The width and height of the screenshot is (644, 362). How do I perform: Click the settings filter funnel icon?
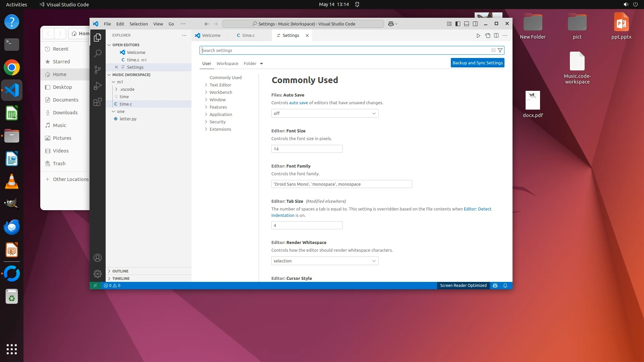(x=500, y=50)
